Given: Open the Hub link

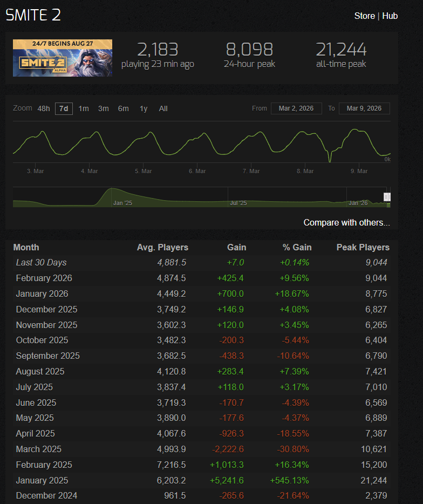Looking at the screenshot, I should (390, 16).
